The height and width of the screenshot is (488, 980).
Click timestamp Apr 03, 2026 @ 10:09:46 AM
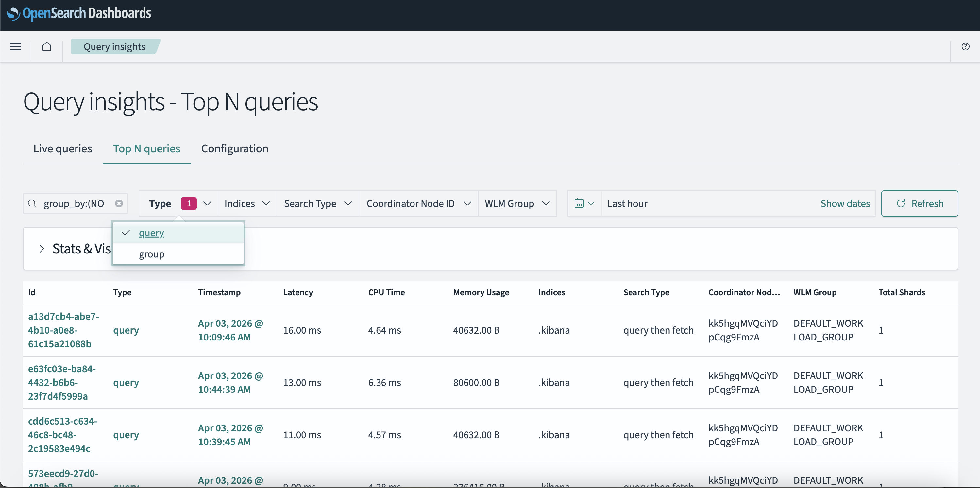click(230, 330)
